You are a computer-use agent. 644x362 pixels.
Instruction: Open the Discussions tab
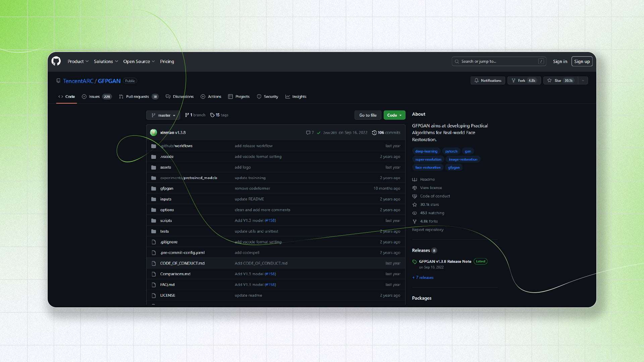[x=179, y=97]
